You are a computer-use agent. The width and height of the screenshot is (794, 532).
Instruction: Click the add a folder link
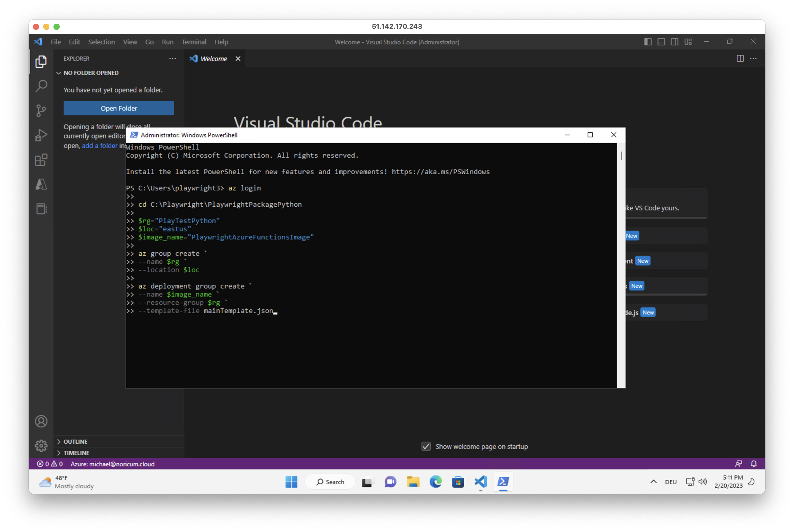tap(100, 145)
